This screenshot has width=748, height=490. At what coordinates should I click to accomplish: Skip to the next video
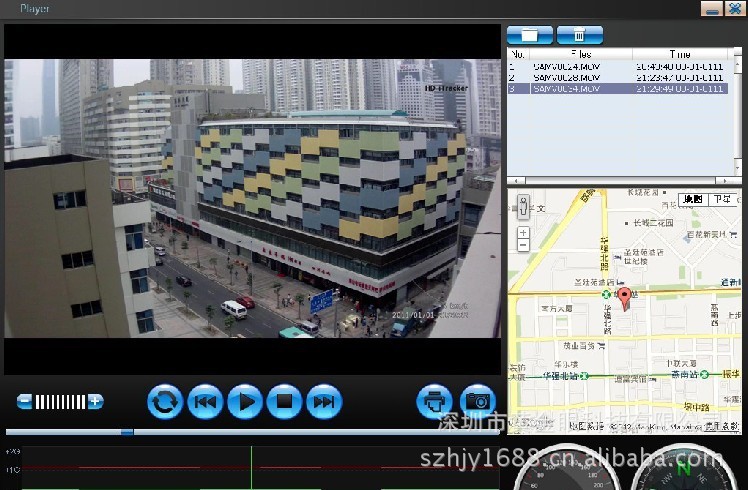324,402
